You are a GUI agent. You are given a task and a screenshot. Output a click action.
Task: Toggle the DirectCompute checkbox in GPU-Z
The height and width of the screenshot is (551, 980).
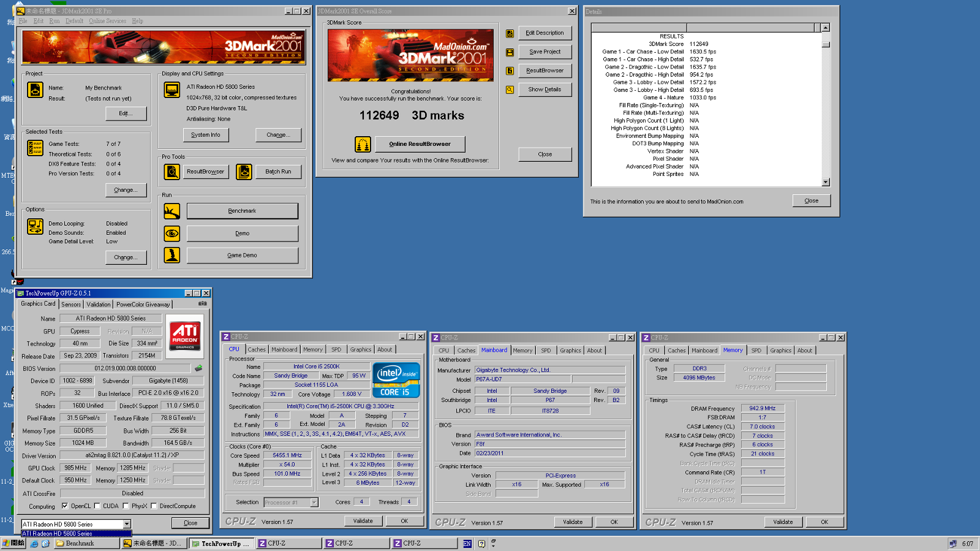pos(154,506)
